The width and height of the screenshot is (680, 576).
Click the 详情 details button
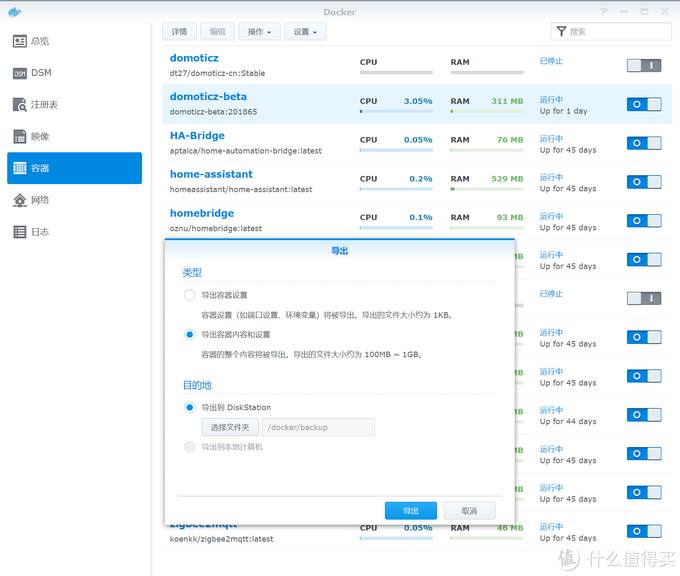(x=179, y=32)
